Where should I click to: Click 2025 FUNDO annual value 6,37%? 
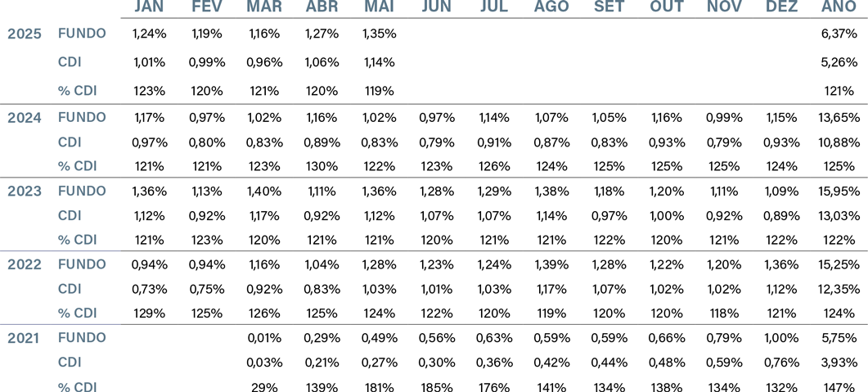839,34
